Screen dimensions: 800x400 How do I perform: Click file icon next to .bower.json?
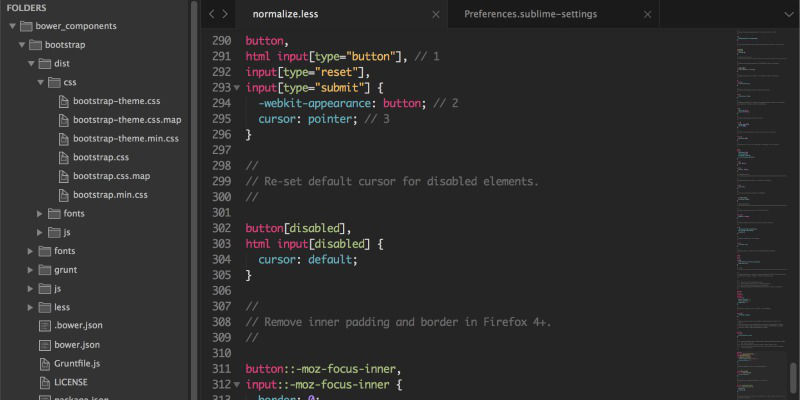pos(45,326)
